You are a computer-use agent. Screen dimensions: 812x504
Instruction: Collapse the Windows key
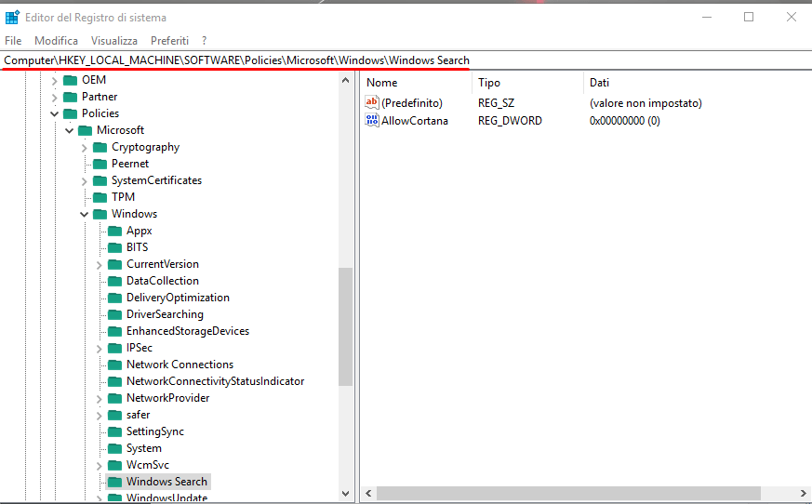85,215
